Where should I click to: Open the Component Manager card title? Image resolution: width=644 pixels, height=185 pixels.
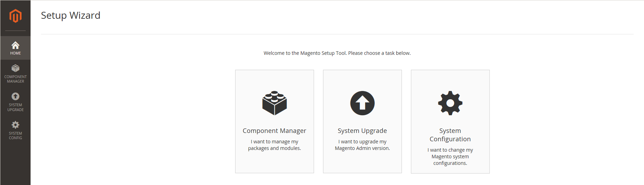point(274,131)
